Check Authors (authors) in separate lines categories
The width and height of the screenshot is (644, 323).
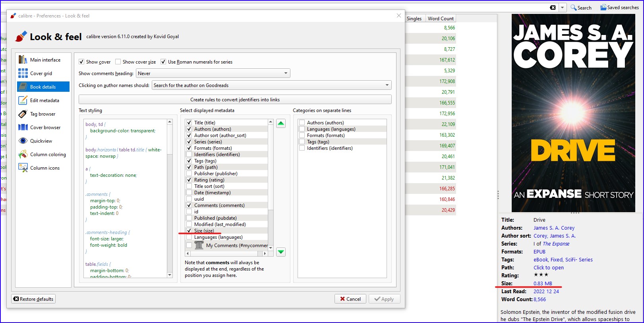302,123
